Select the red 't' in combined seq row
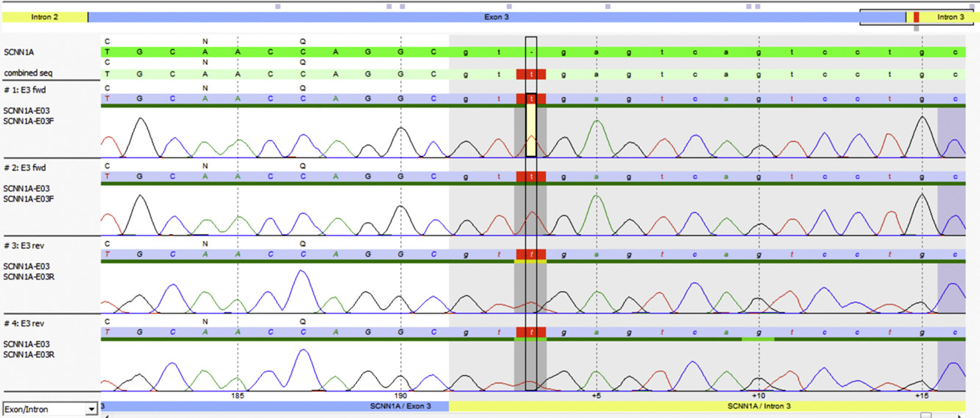This screenshot has height=418, width=980. pyautogui.click(x=531, y=75)
